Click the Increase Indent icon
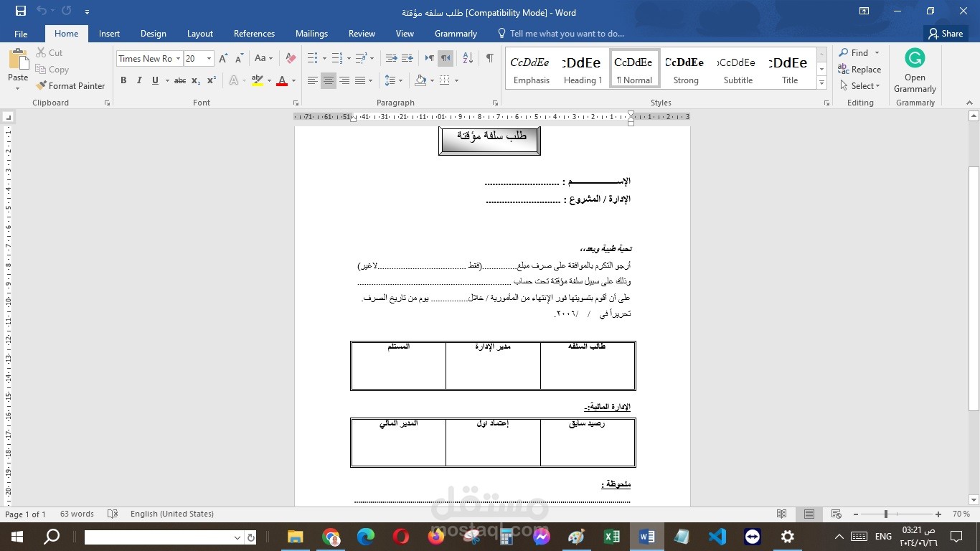980x551 pixels. pyautogui.click(x=407, y=59)
